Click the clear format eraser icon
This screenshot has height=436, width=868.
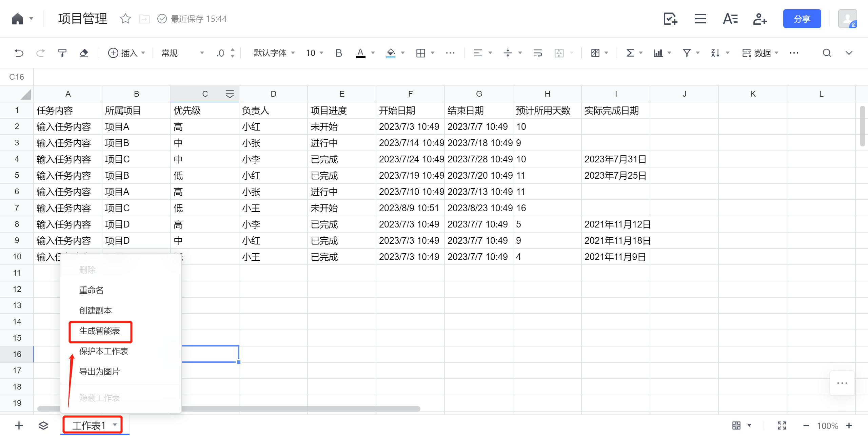84,53
